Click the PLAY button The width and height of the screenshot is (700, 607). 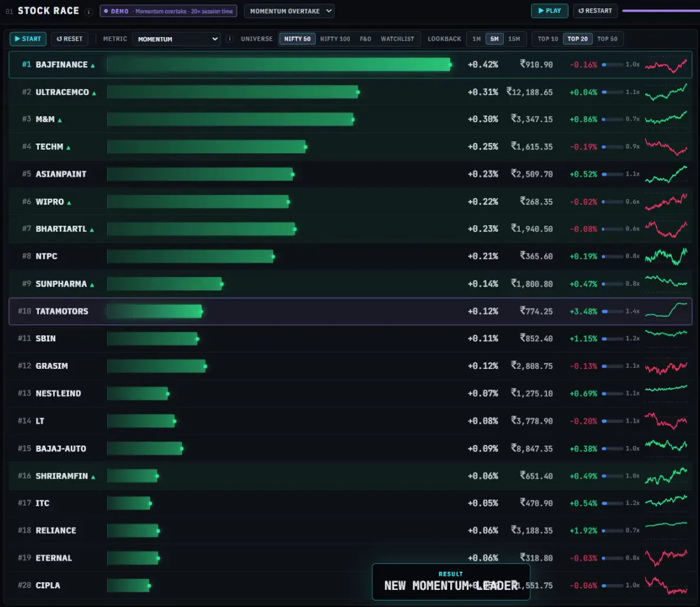tap(550, 11)
